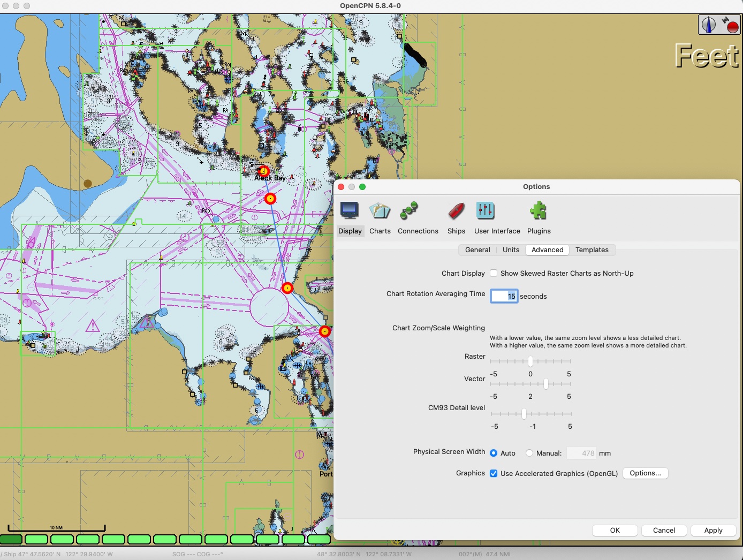
Task: Click cursor coordinates 48° 32.8003' N readout
Action: pyautogui.click(x=364, y=554)
